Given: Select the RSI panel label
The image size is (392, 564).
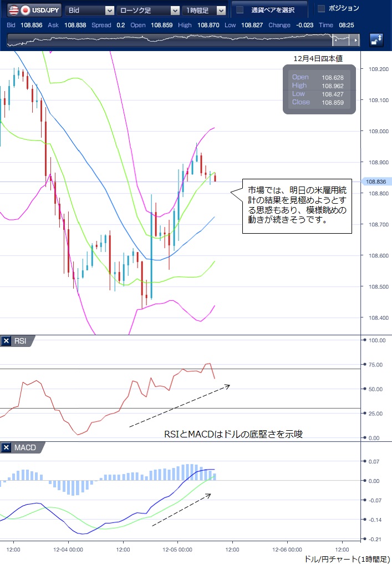Looking at the screenshot, I should [20, 341].
